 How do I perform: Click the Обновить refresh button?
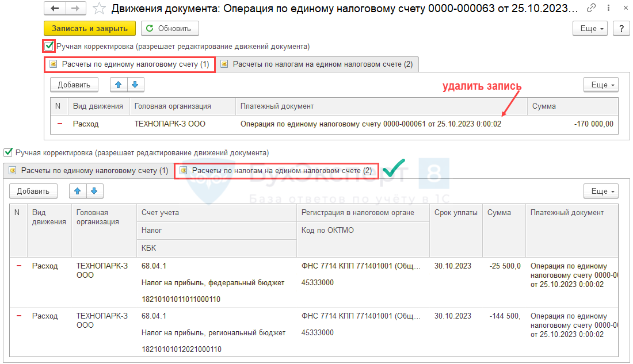point(170,28)
